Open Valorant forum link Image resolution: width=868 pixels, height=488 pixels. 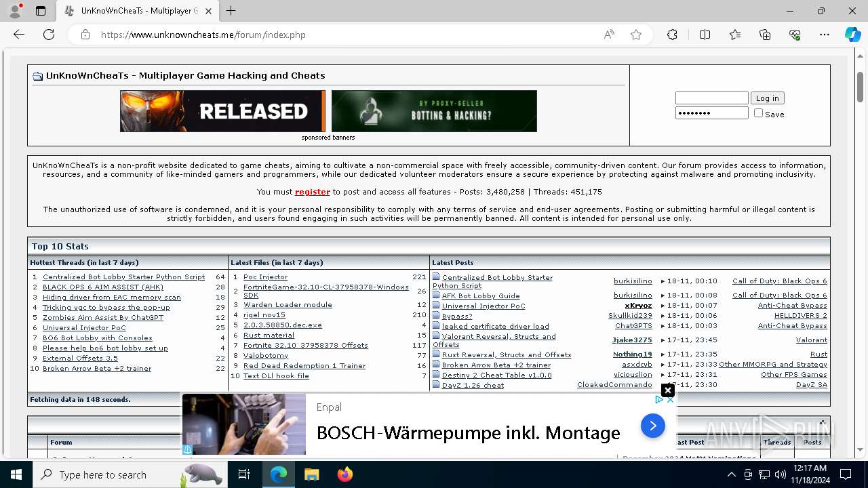pos(812,340)
